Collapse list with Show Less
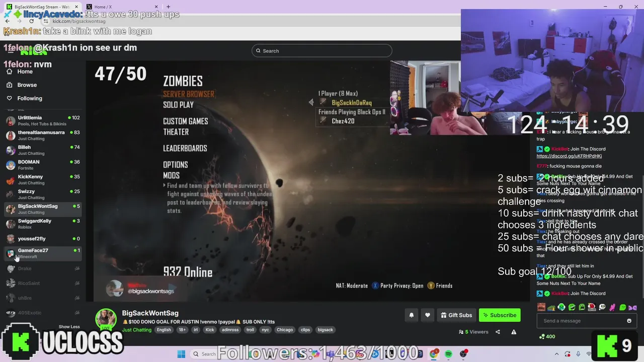Screen dimensions: 644x362 pos(69,327)
